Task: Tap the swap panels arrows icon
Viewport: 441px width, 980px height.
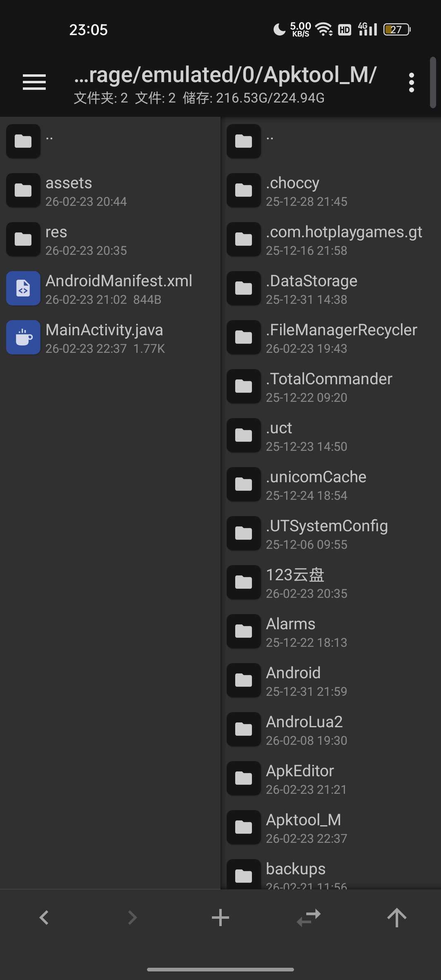Action: (x=309, y=918)
